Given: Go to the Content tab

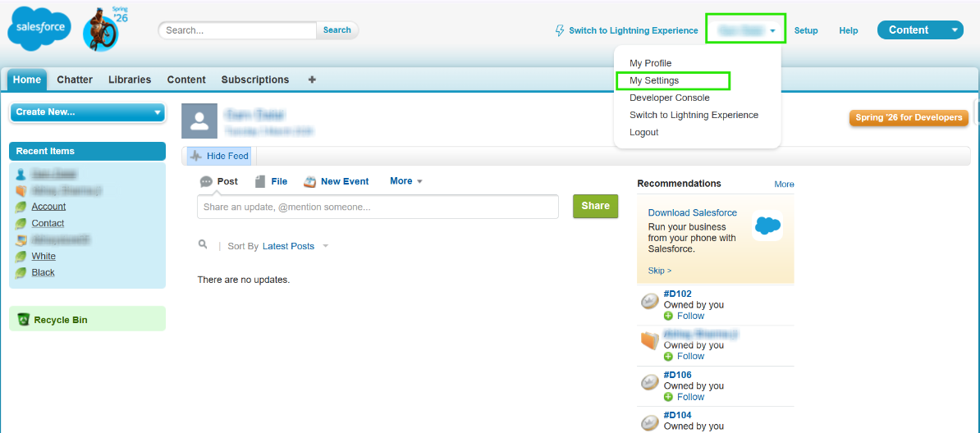Looking at the screenshot, I should 186,80.
